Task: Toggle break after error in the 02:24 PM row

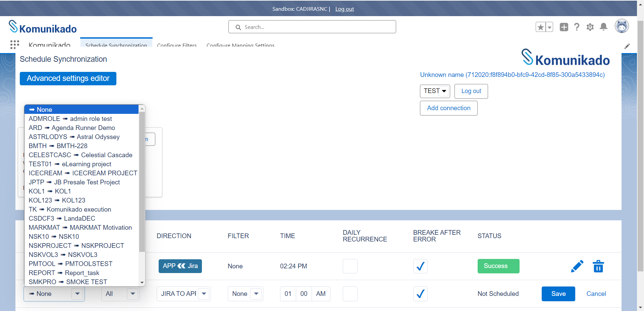Action: coord(420,266)
